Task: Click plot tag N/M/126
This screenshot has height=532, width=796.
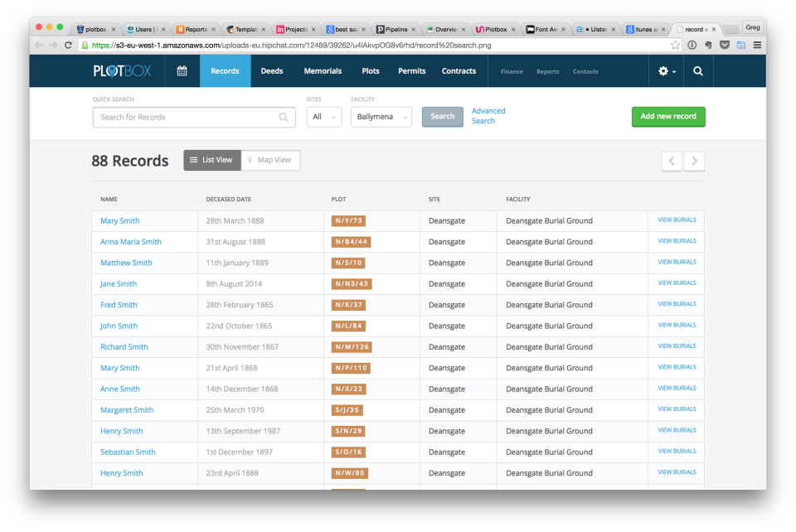Action: click(x=352, y=347)
